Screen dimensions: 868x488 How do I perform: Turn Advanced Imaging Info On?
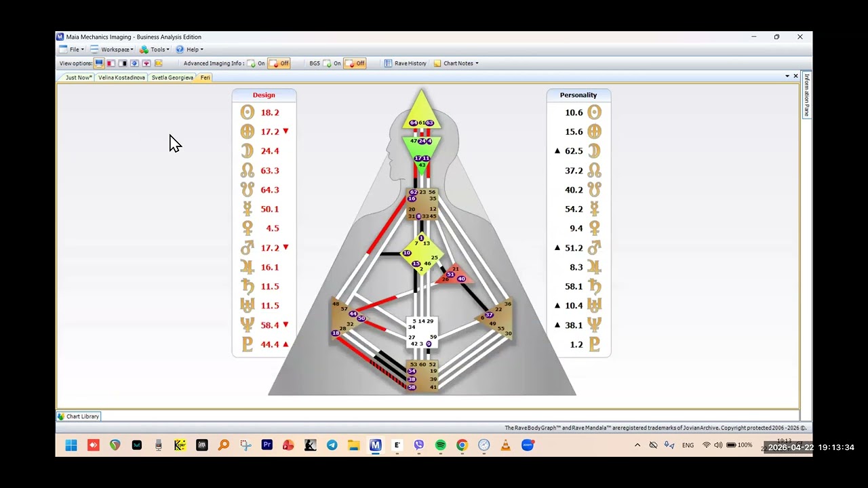click(256, 63)
